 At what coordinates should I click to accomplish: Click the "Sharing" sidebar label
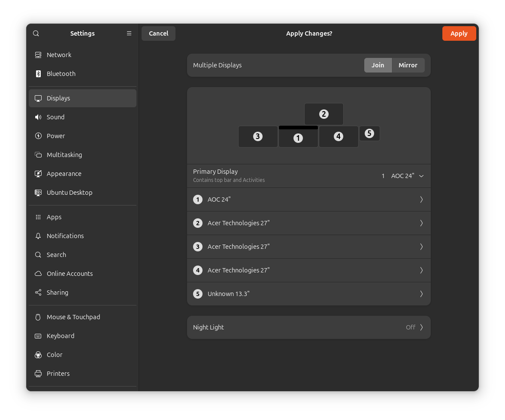pyautogui.click(x=57, y=293)
